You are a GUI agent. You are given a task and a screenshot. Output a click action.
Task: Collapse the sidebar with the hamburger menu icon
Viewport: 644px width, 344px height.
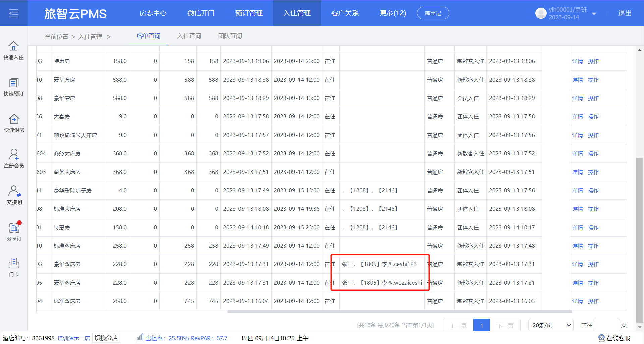pos(14,13)
